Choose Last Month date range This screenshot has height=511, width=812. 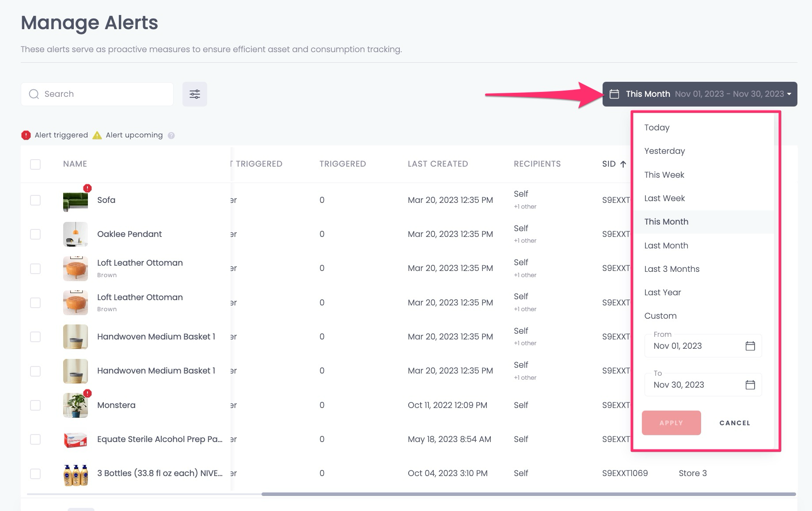[x=704, y=245]
